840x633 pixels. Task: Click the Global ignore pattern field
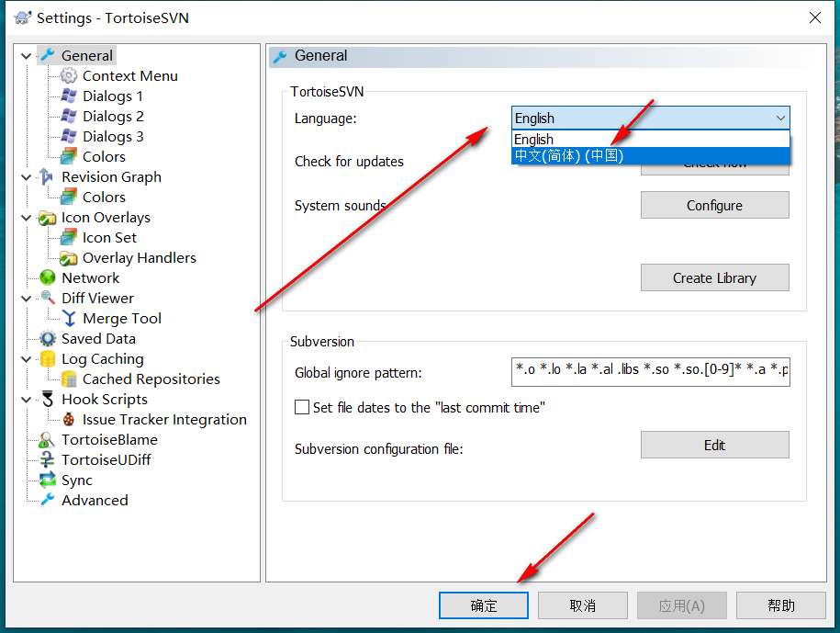tap(650, 371)
